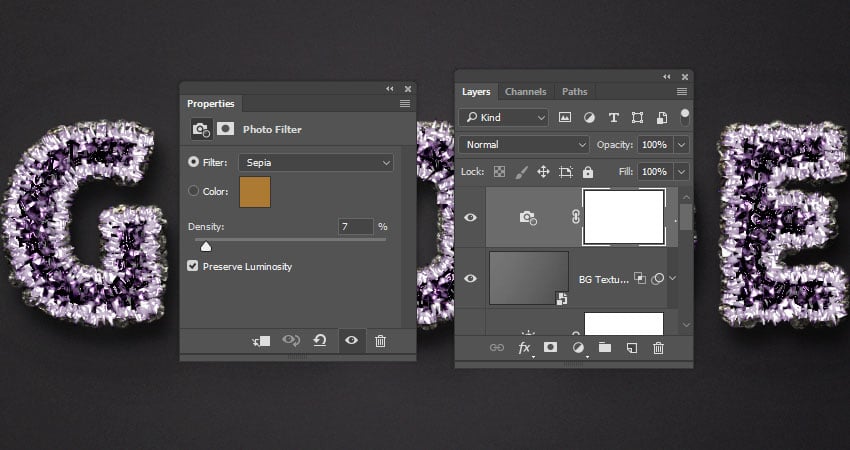The width and height of the screenshot is (850, 450).
Task: Switch to the Paths tab
Action: click(x=575, y=92)
